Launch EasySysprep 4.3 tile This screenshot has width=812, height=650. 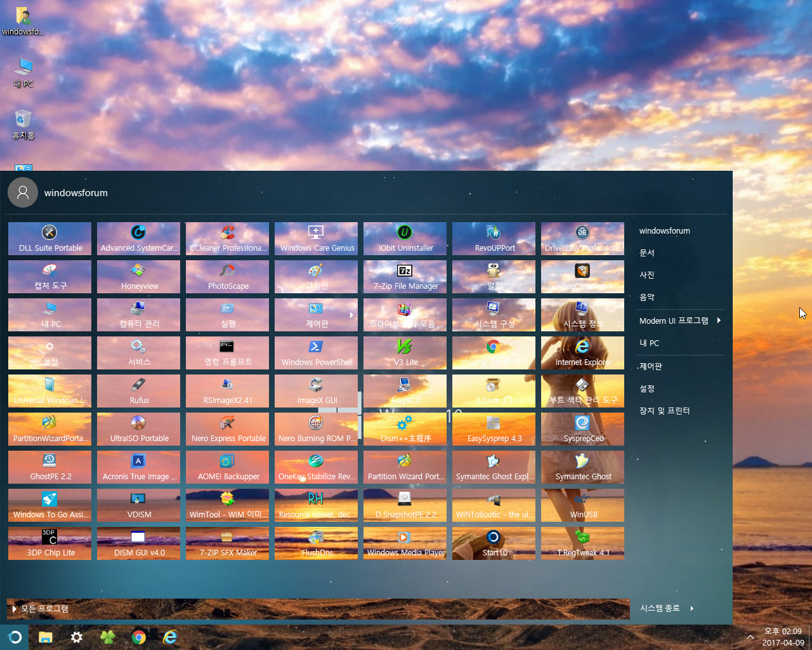tap(494, 429)
